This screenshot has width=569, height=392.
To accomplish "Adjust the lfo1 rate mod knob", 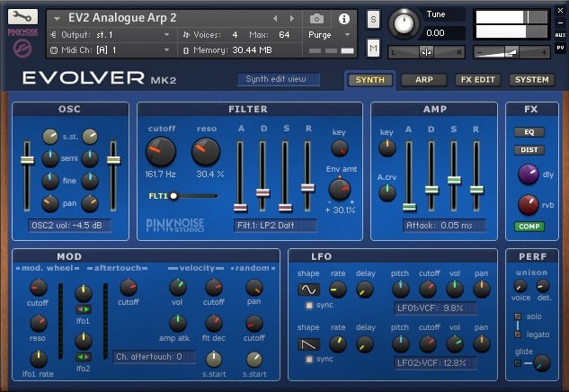I will [x=39, y=359].
